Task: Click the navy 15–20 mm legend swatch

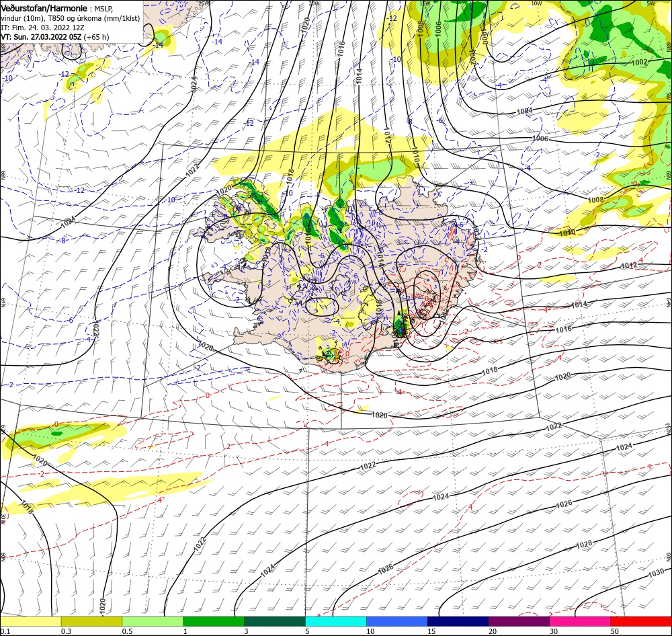Action: 458,621
